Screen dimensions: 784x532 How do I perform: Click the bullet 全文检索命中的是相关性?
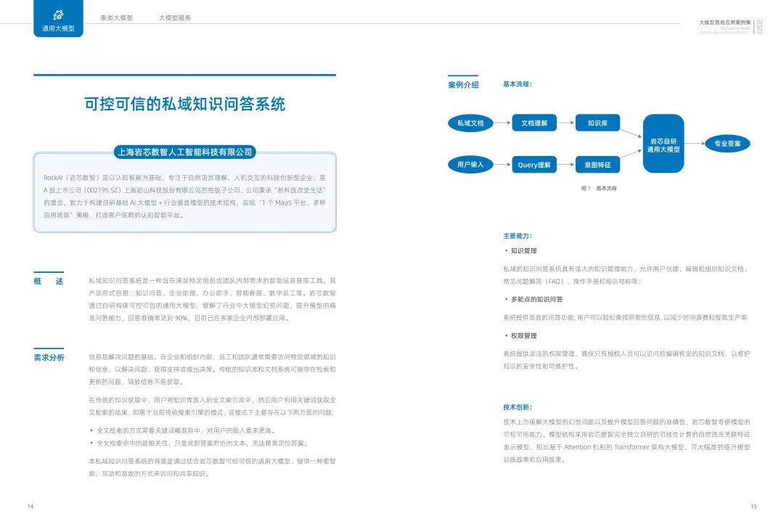200,443
